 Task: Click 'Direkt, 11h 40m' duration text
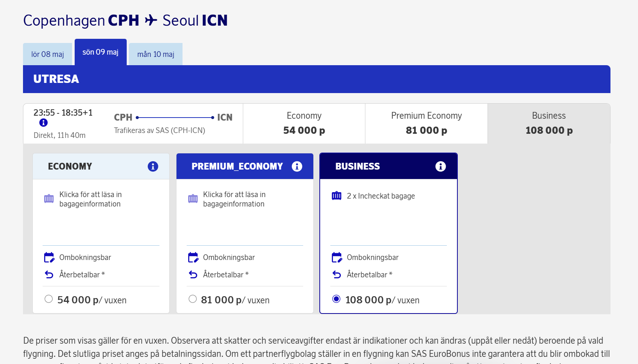click(60, 135)
